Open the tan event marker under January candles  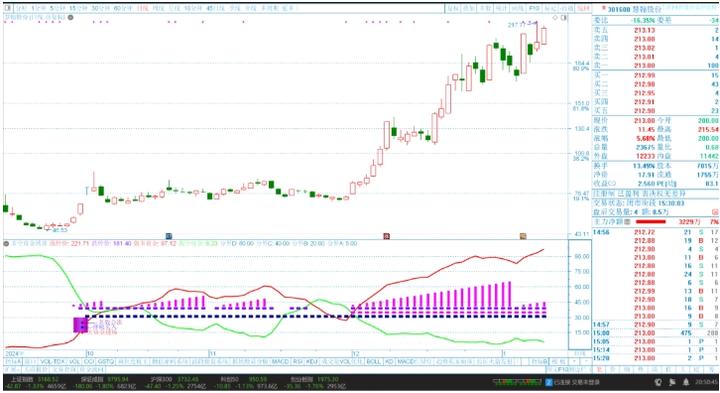coord(523,236)
